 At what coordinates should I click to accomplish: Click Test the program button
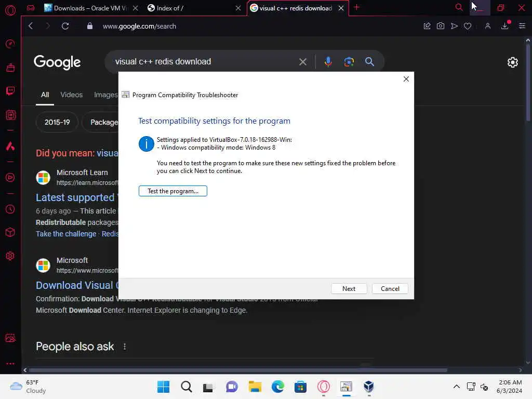tap(172, 191)
